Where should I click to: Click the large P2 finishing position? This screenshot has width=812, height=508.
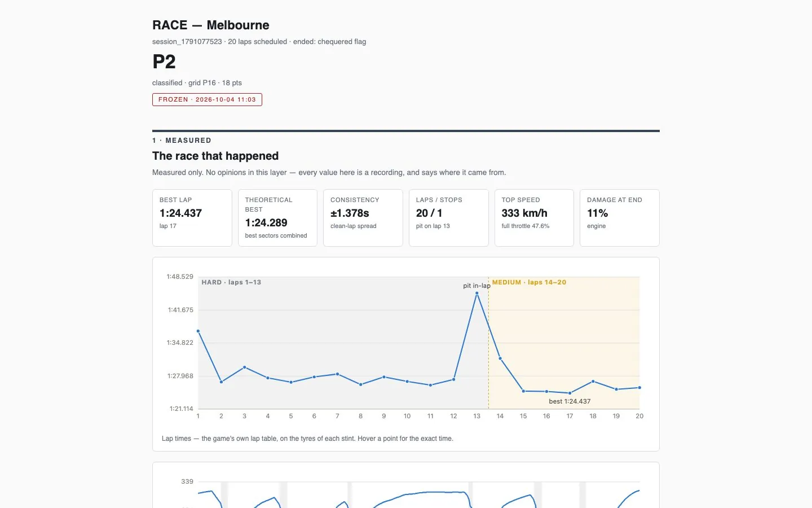pyautogui.click(x=164, y=62)
